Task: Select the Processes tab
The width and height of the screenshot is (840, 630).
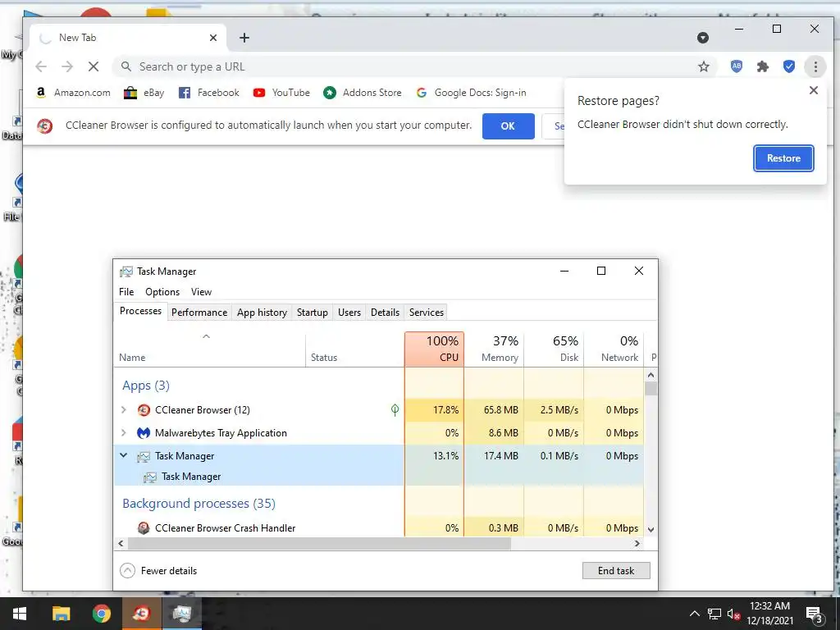Action: coord(140,311)
